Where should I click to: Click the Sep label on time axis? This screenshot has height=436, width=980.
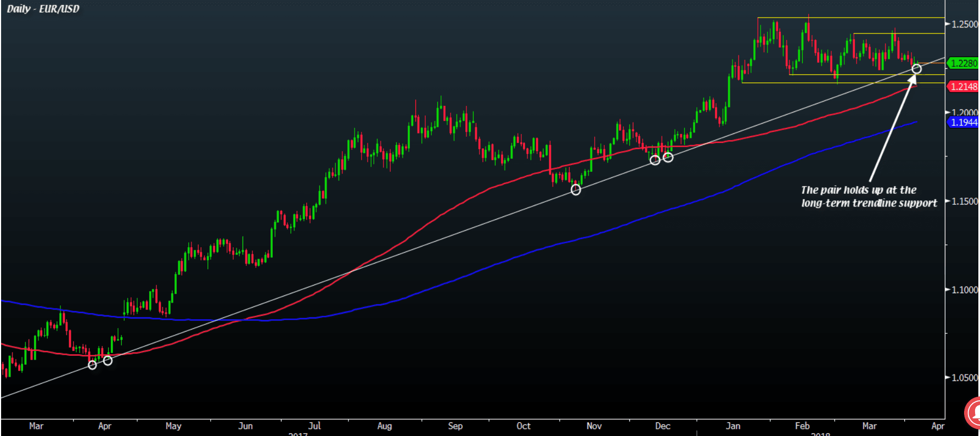tap(455, 426)
